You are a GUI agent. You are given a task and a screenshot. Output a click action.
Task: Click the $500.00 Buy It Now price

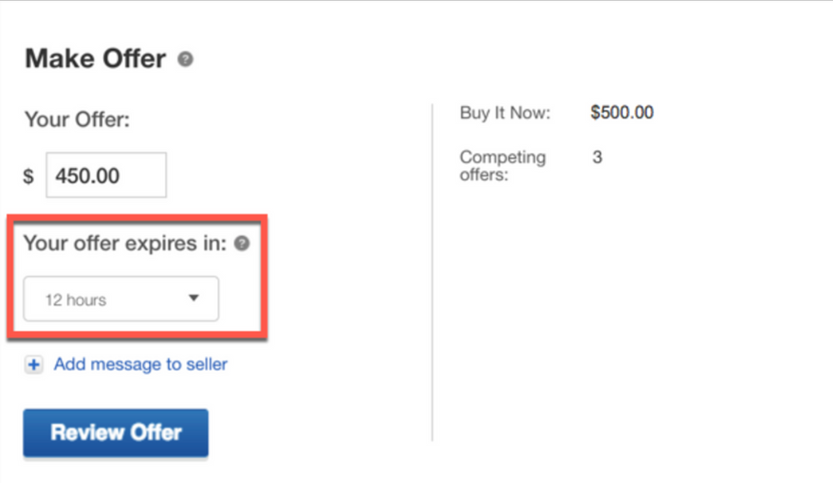pyautogui.click(x=622, y=113)
